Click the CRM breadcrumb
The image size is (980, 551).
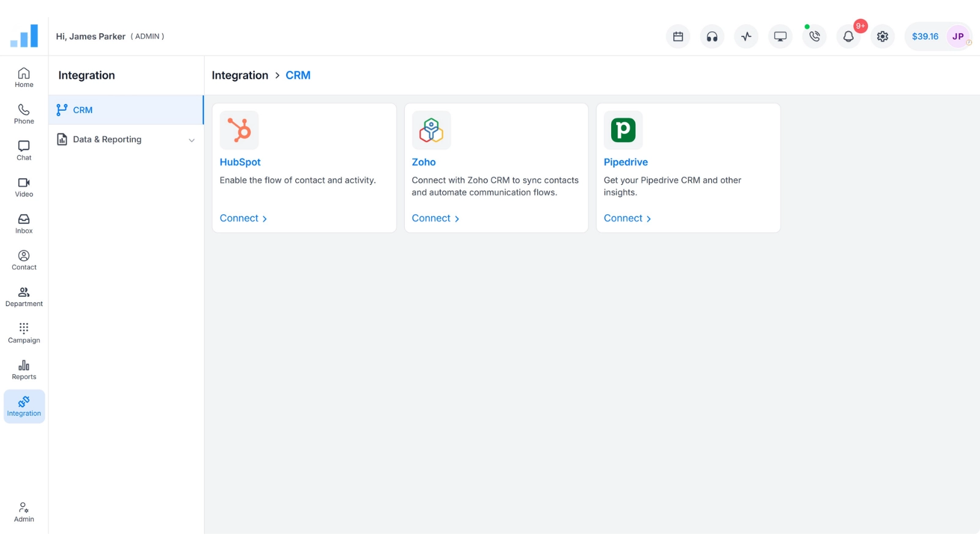[x=298, y=75]
